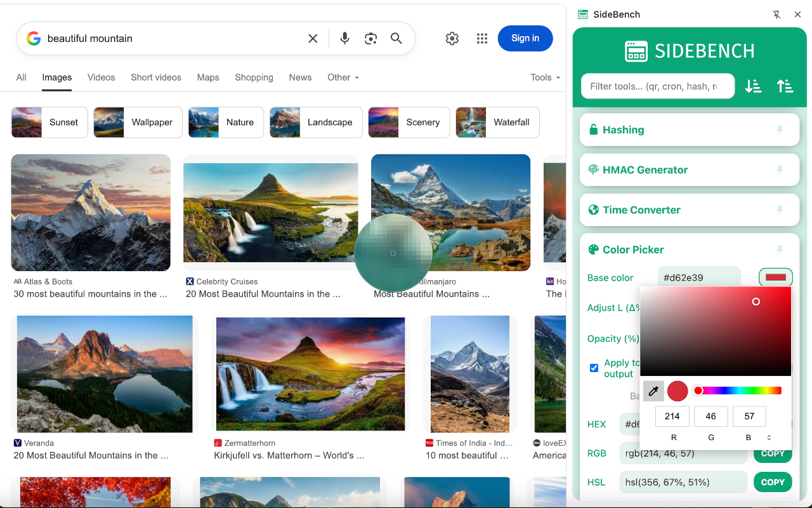Activate the eyedropper in the color popup
This screenshot has width=812, height=508.
pyautogui.click(x=653, y=391)
